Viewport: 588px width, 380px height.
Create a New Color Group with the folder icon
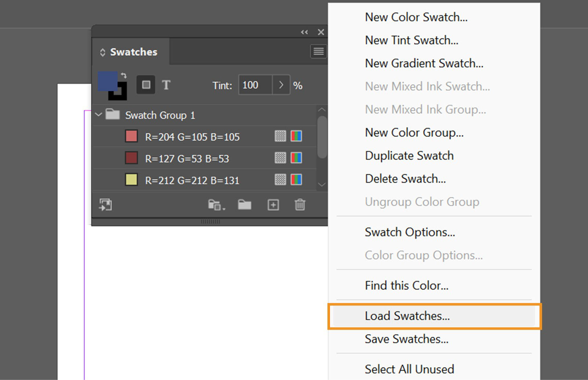[x=244, y=205]
